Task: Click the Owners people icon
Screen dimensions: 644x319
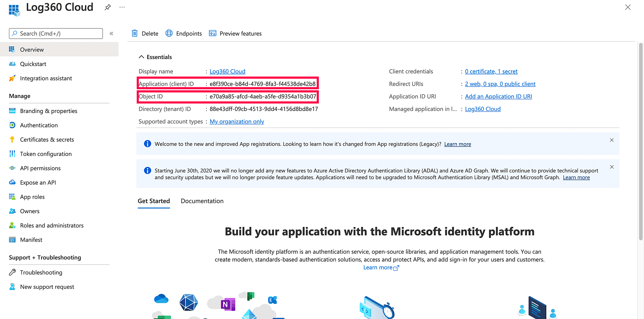Action: click(12, 211)
